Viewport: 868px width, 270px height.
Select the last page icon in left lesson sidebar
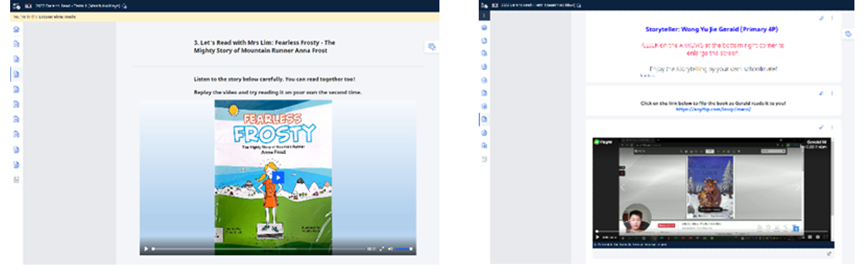click(16, 180)
